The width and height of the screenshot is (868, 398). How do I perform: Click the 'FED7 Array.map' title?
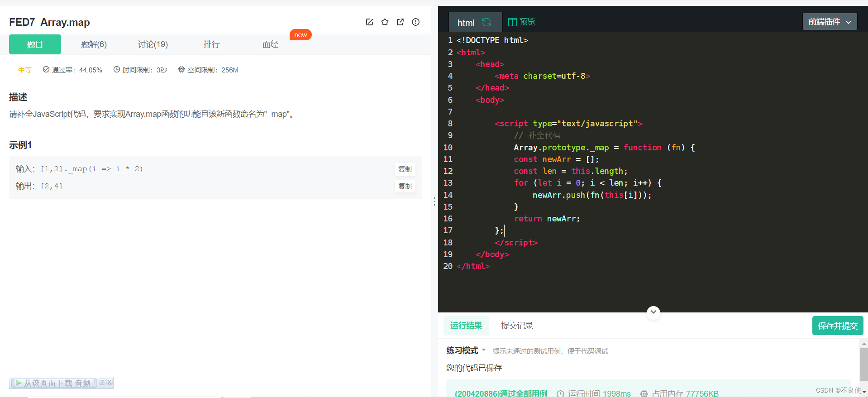point(49,22)
